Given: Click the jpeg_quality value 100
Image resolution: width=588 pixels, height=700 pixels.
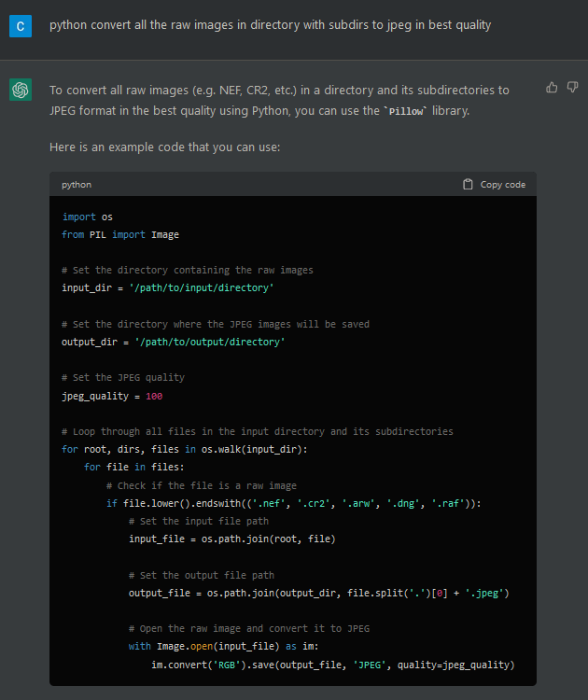Looking at the screenshot, I should tap(153, 396).
